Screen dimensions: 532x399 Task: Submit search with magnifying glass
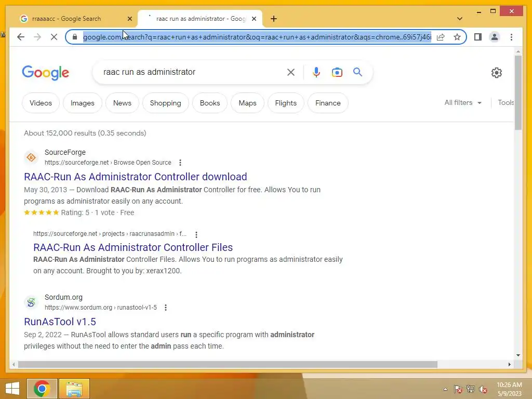(x=357, y=72)
